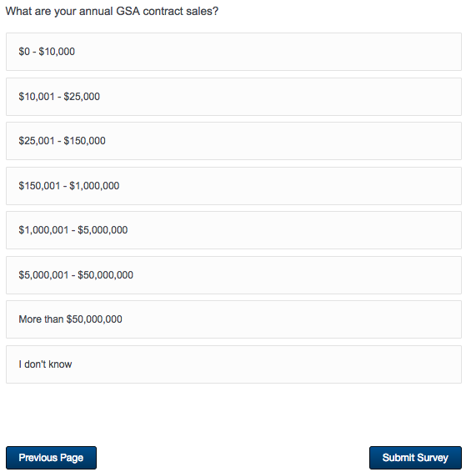Mark annual sales as under $10,000
The width and height of the screenshot is (476, 472).
click(x=233, y=52)
